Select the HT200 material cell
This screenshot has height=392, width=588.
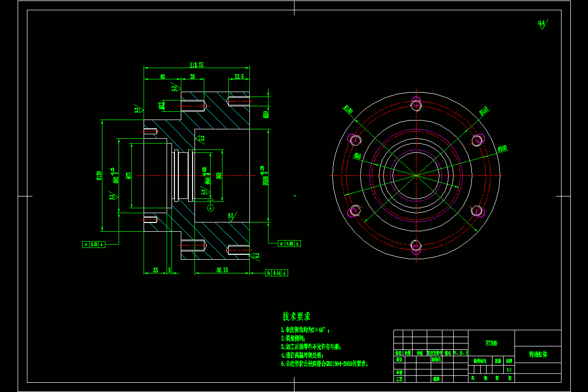pos(491,343)
